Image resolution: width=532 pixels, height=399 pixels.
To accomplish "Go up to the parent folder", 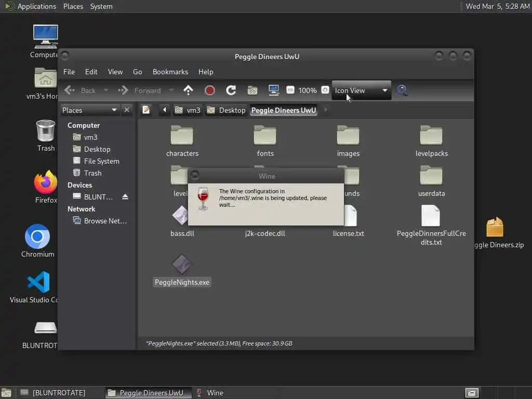I will point(188,90).
